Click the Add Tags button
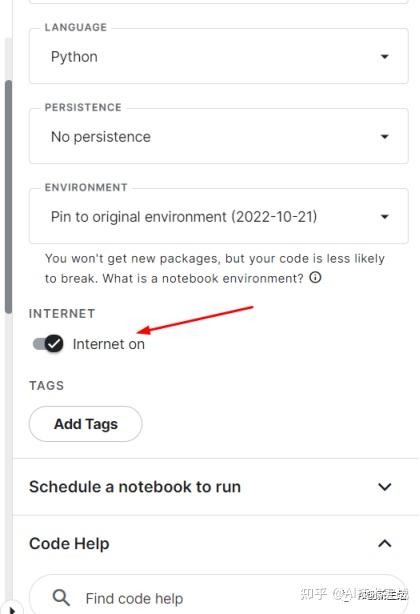 (86, 424)
